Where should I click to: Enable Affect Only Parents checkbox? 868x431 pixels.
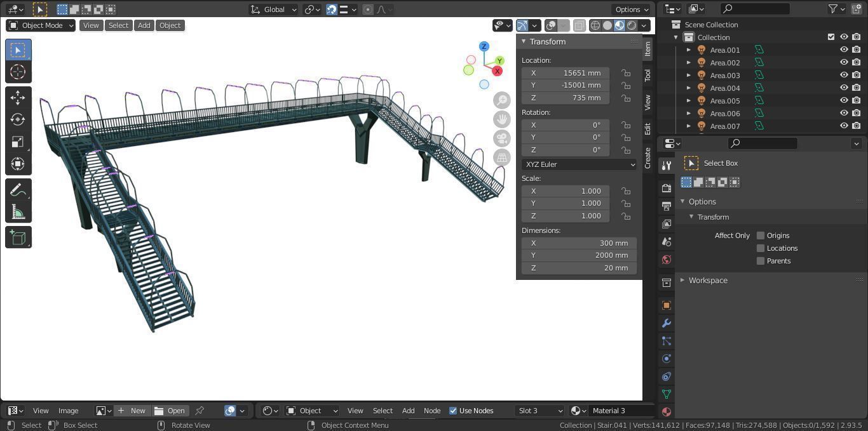click(x=761, y=261)
